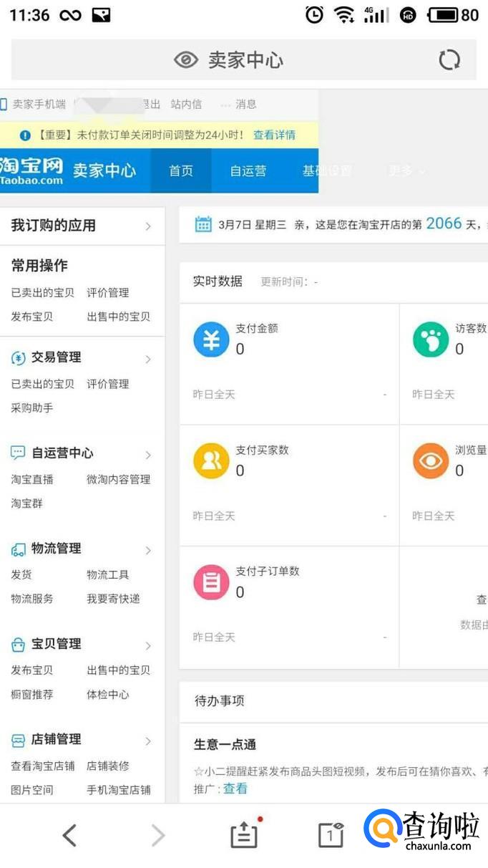Viewport: 488px width, 868px height.
Task: Open the 更多 dropdown menu
Action: [406, 171]
